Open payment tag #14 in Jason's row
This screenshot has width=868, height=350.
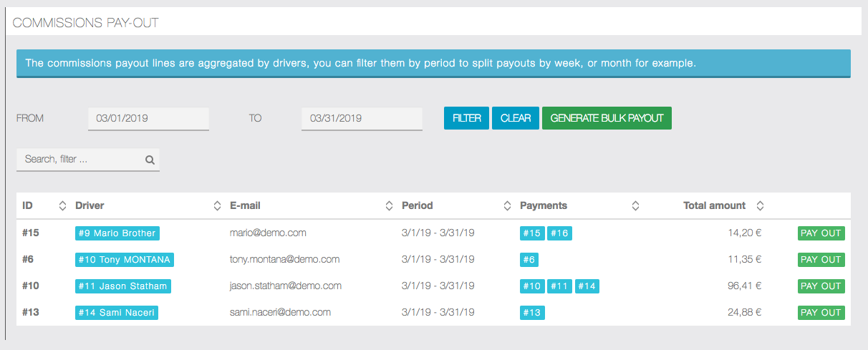pyautogui.click(x=587, y=286)
